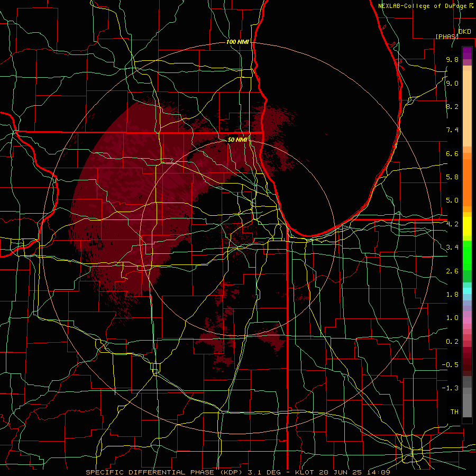Select the -1.3 scale value

450,388
